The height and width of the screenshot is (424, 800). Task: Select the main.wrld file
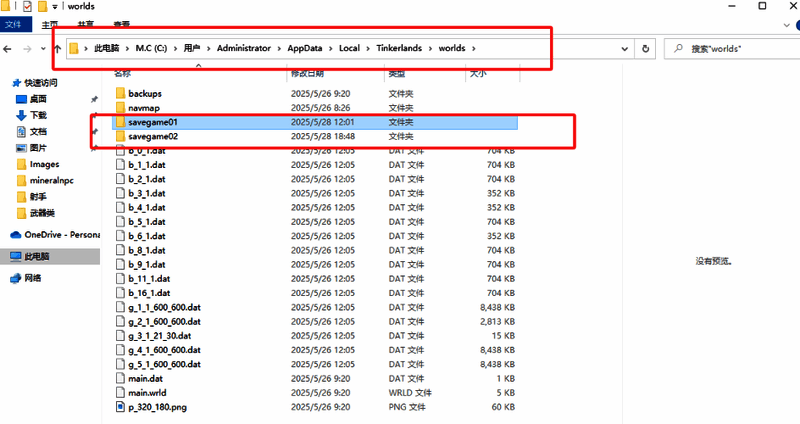pos(150,392)
